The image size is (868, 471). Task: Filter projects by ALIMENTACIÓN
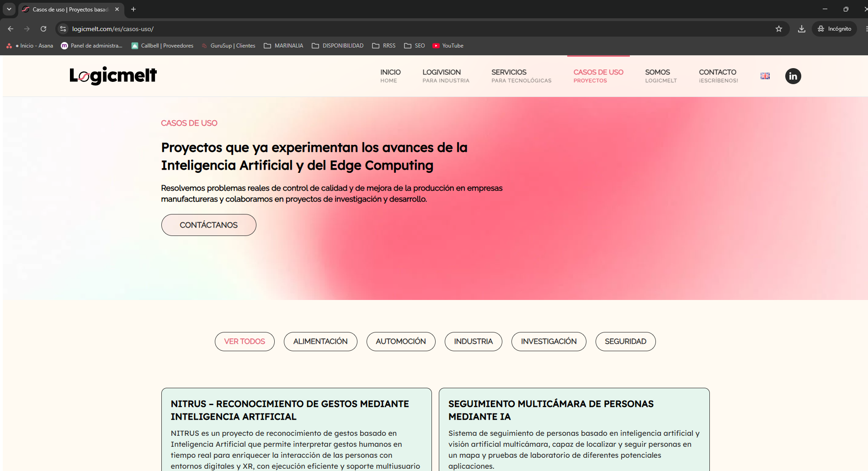(320, 342)
